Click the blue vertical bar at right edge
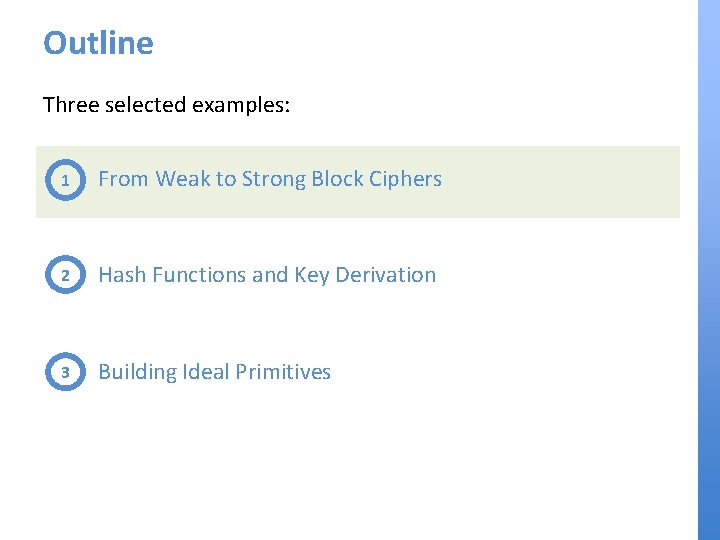Image resolution: width=720 pixels, height=540 pixels. pyautogui.click(x=708, y=270)
